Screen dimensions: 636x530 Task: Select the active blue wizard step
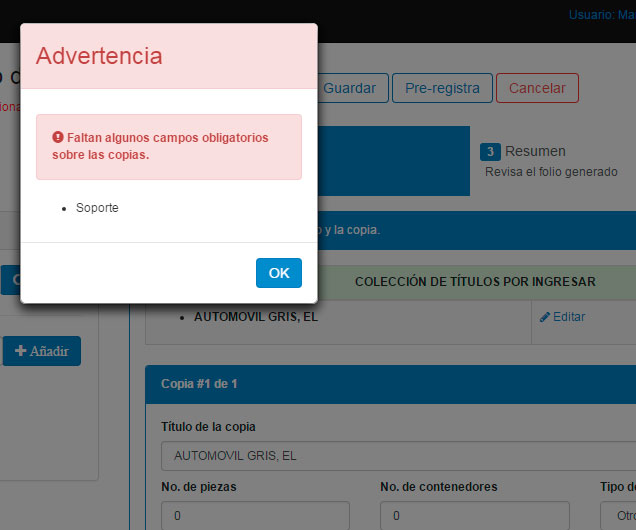point(392,160)
